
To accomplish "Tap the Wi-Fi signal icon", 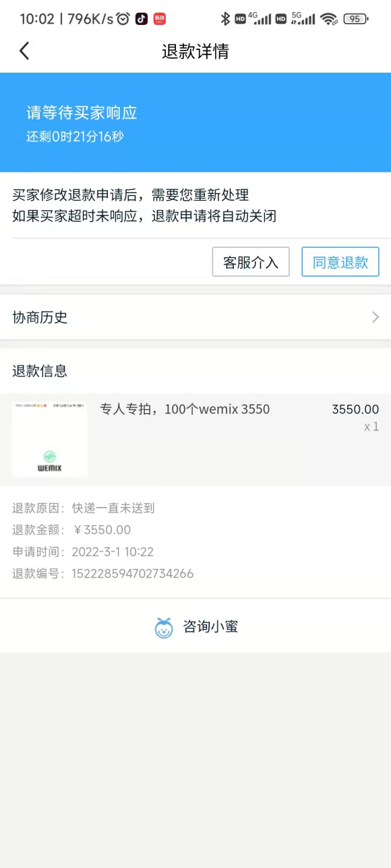I will click(328, 19).
